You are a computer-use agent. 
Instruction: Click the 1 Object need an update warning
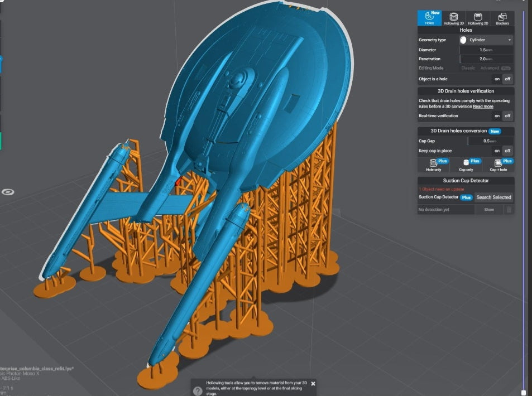click(442, 189)
